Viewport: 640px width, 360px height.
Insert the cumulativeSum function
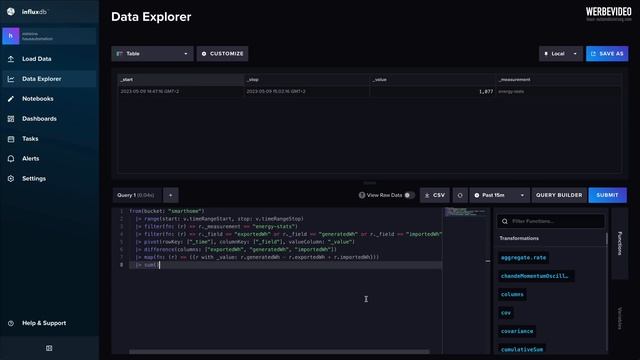tap(522, 349)
